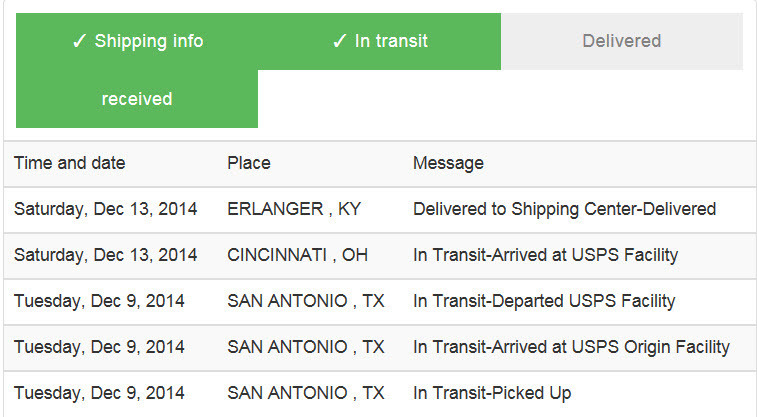
Task: Click the word received in green block
Action: 137,99
